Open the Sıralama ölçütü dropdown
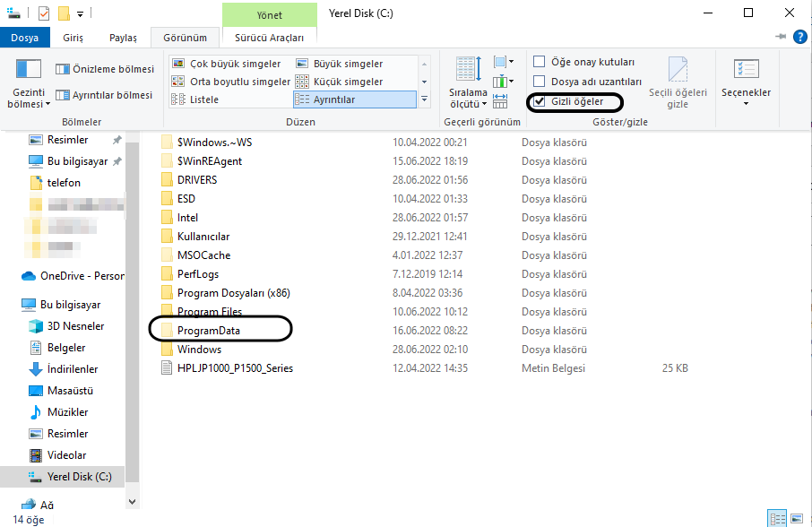This screenshot has height=527, width=812. tap(467, 83)
